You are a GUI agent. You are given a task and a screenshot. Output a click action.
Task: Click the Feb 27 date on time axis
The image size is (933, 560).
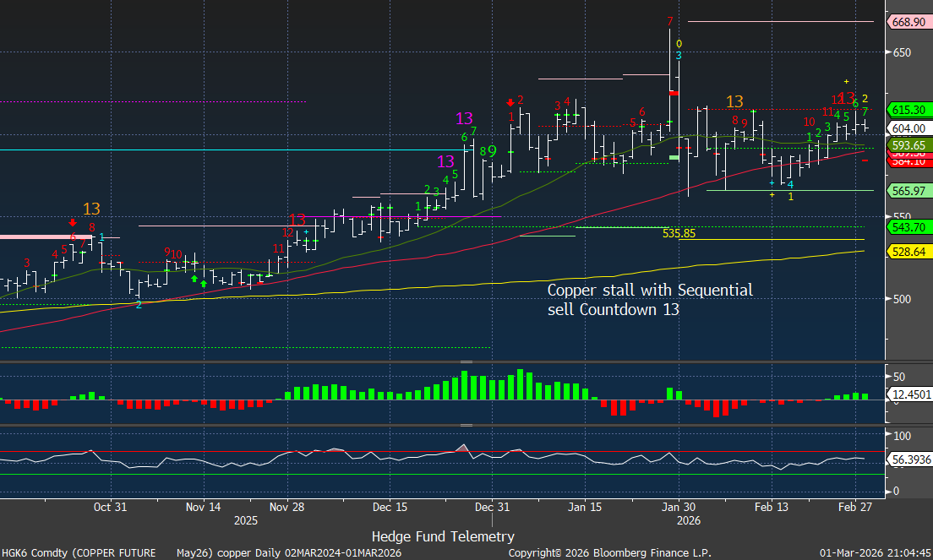pos(855,508)
